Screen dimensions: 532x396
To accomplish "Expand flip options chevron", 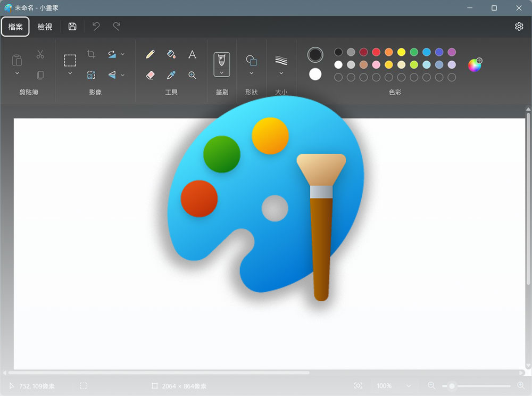I will pos(122,75).
